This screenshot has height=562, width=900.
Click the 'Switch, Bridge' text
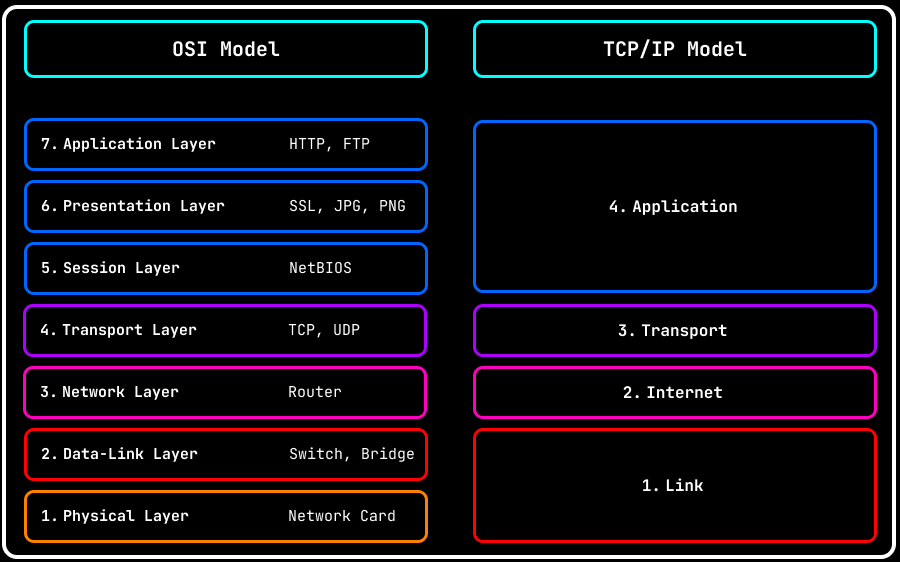tap(351, 454)
